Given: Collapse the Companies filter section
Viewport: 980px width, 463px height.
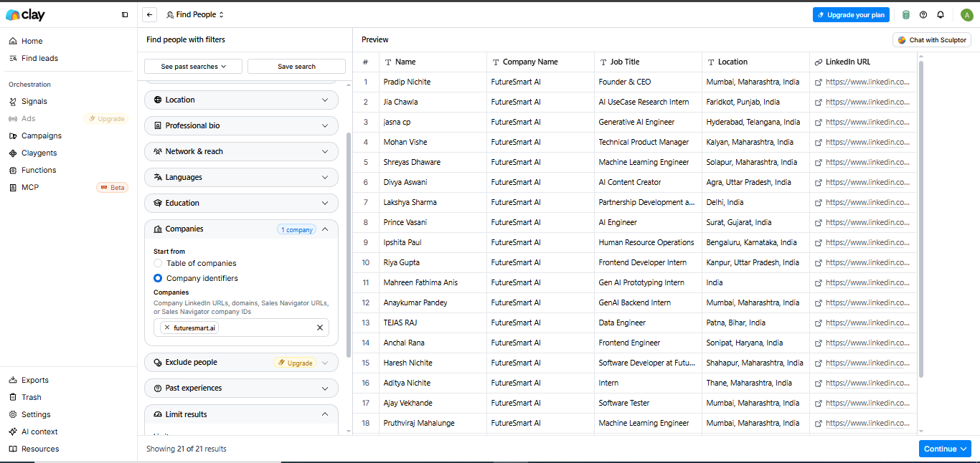Looking at the screenshot, I should click(x=325, y=229).
